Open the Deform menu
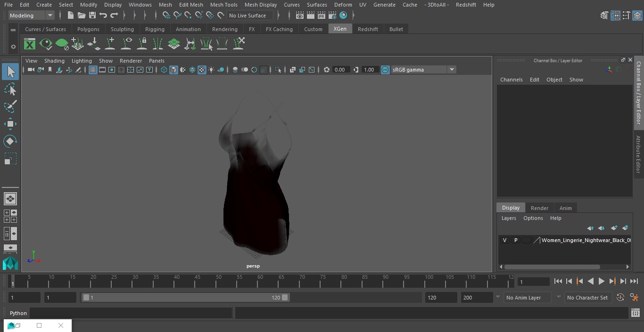644x332 pixels. [x=343, y=5]
